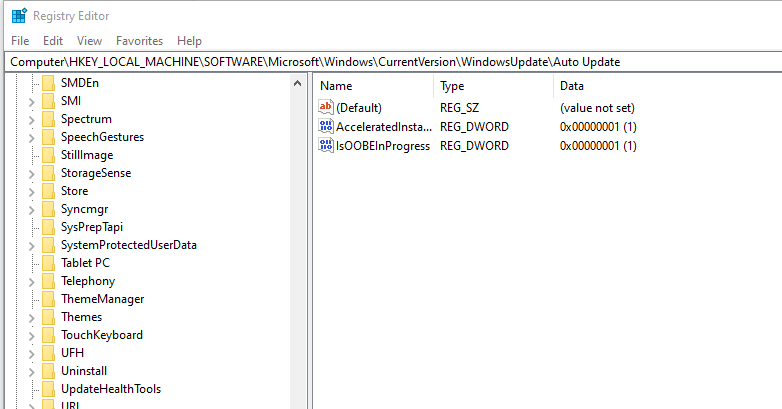The image size is (782, 409).
Task: Expand the Store key
Action: point(31,192)
